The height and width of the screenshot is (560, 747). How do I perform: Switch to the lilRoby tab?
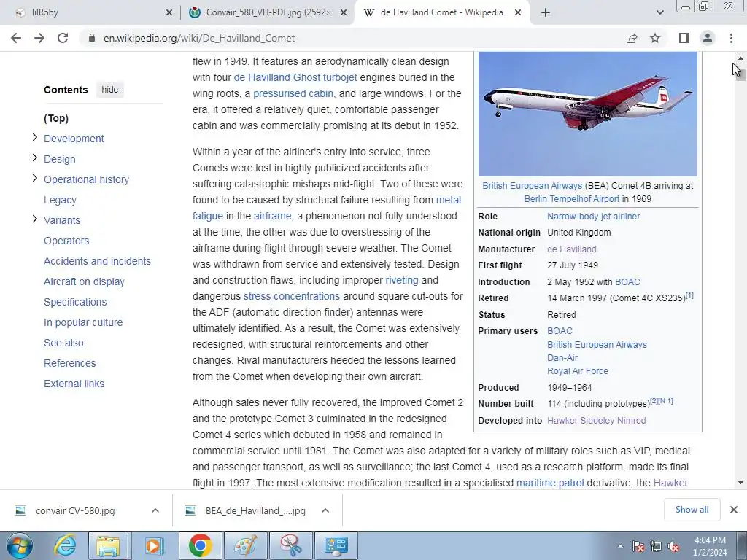pyautogui.click(x=90, y=13)
